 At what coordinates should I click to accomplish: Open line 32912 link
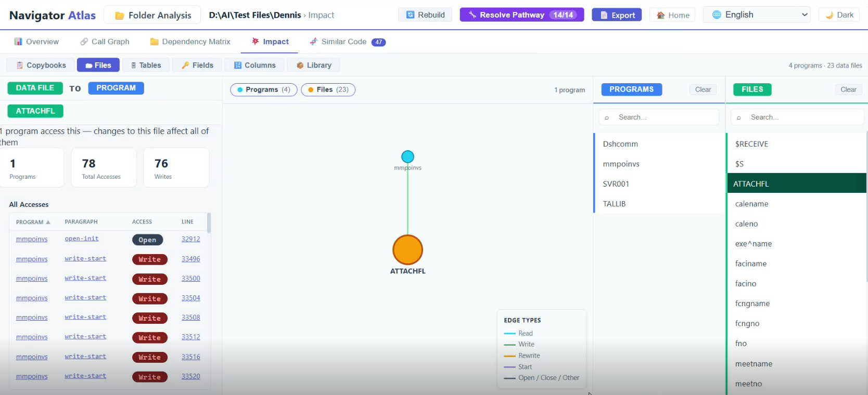(190, 239)
